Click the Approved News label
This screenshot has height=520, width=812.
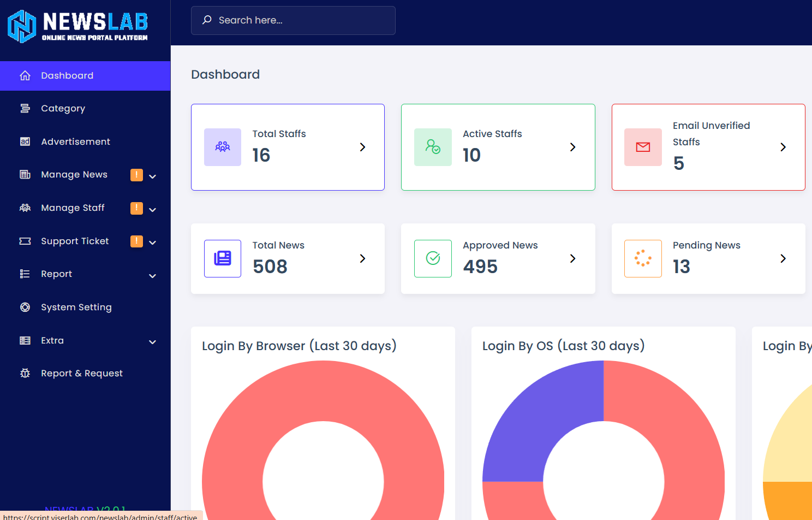coord(500,245)
